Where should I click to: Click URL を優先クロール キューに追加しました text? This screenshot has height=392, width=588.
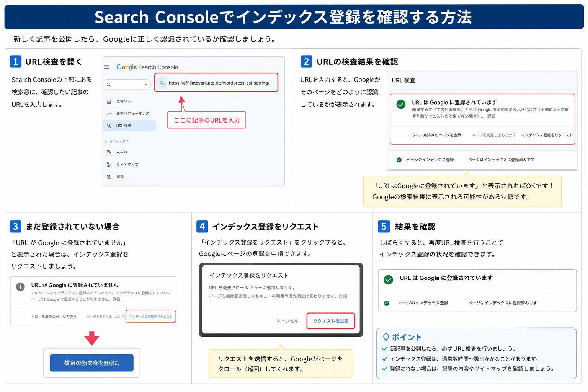coord(252,288)
